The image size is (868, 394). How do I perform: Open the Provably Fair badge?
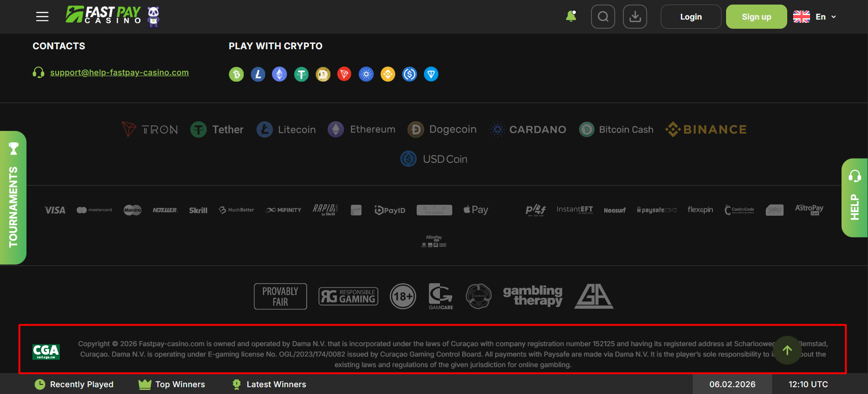pos(280,296)
